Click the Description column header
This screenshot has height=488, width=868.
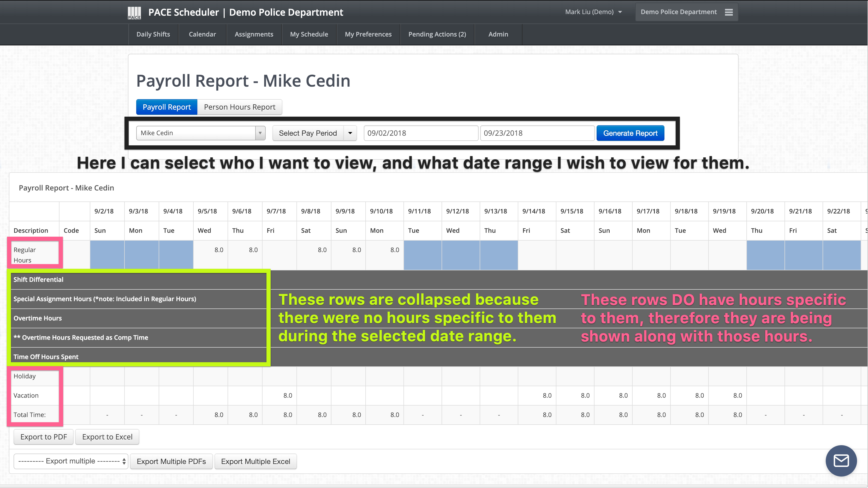(31, 230)
